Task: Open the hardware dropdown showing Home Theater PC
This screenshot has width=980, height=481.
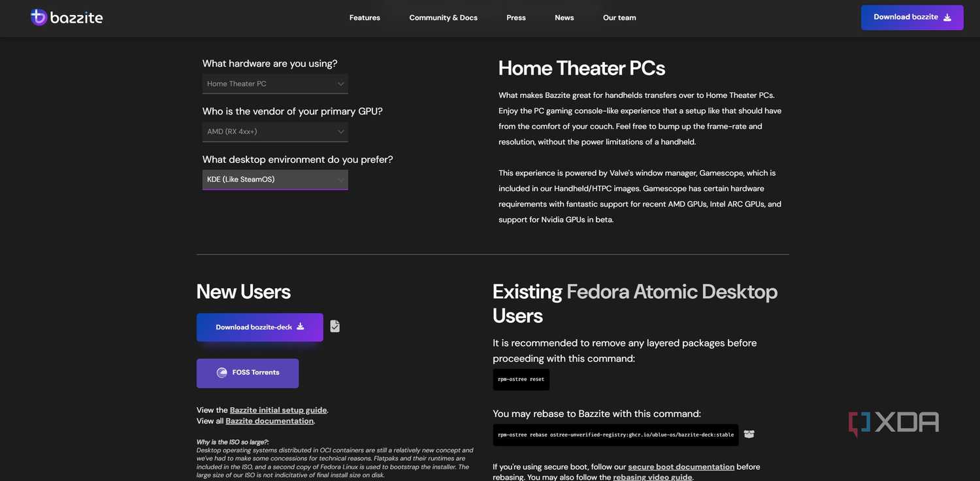Action: click(x=275, y=84)
